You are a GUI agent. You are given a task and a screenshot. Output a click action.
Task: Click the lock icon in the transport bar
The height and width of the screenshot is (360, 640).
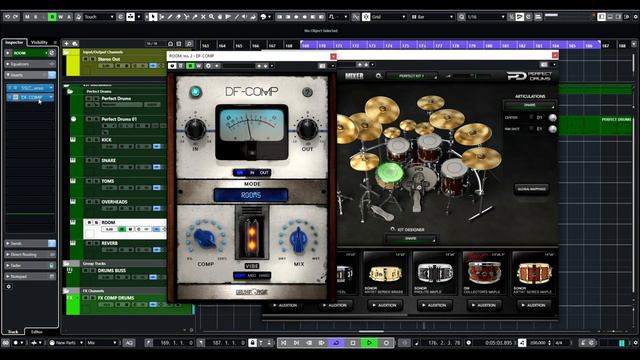point(252,343)
